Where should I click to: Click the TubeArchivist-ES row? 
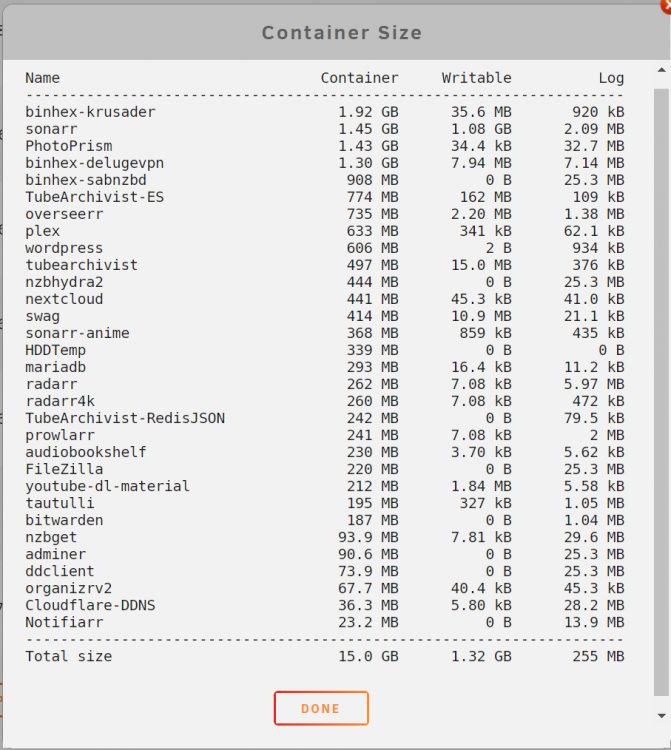95,197
